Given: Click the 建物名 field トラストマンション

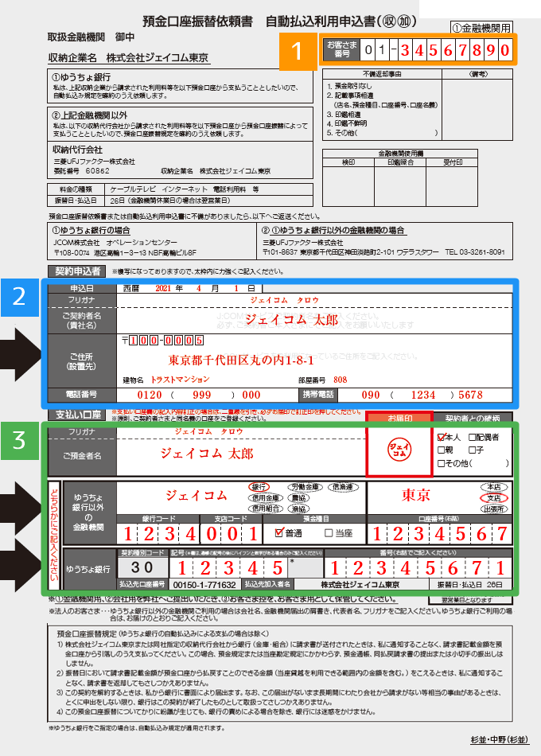Looking at the screenshot, I should [180, 380].
